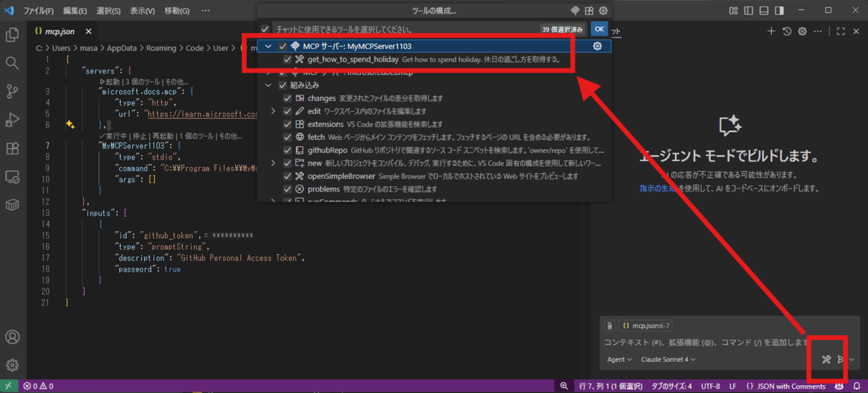Open the Search view in activity bar
The width and height of the screenshot is (868, 393).
click(12, 63)
